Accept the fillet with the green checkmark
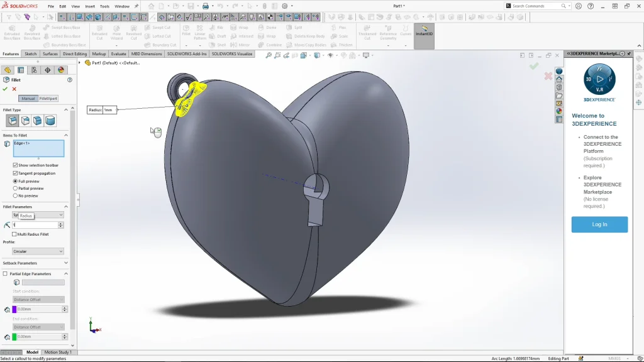 coord(5,89)
